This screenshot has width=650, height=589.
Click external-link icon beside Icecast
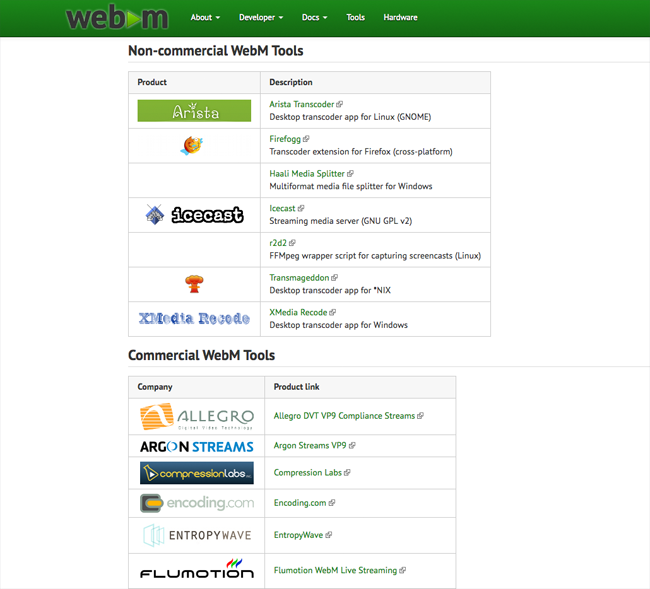(301, 208)
